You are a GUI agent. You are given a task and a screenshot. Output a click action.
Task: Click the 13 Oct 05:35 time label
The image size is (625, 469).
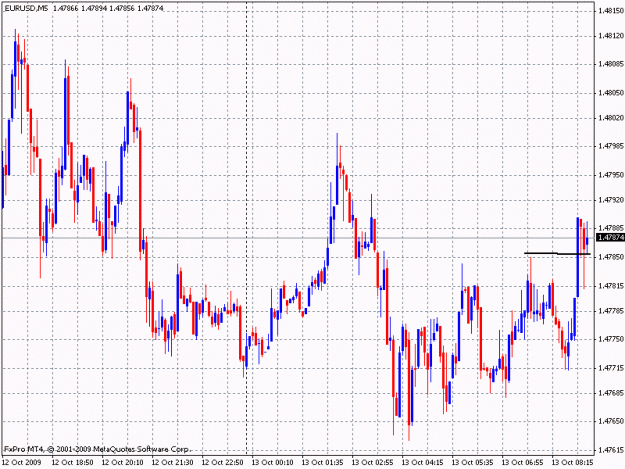(472, 462)
